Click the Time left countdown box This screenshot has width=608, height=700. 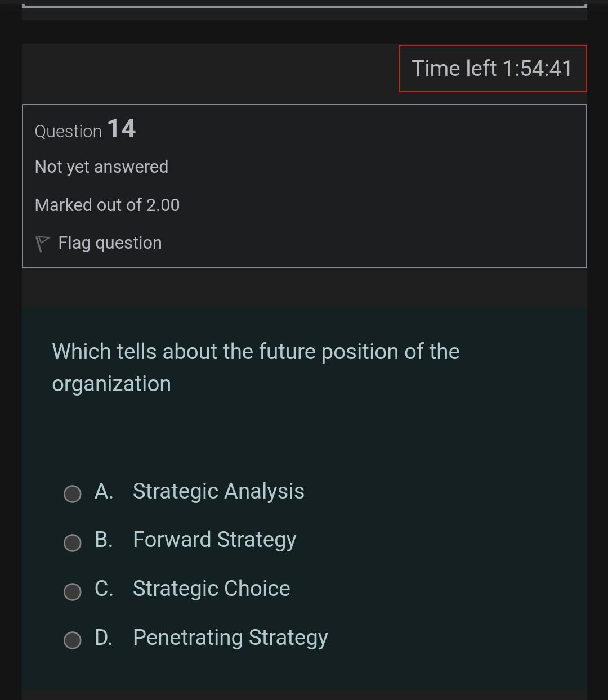(x=492, y=68)
